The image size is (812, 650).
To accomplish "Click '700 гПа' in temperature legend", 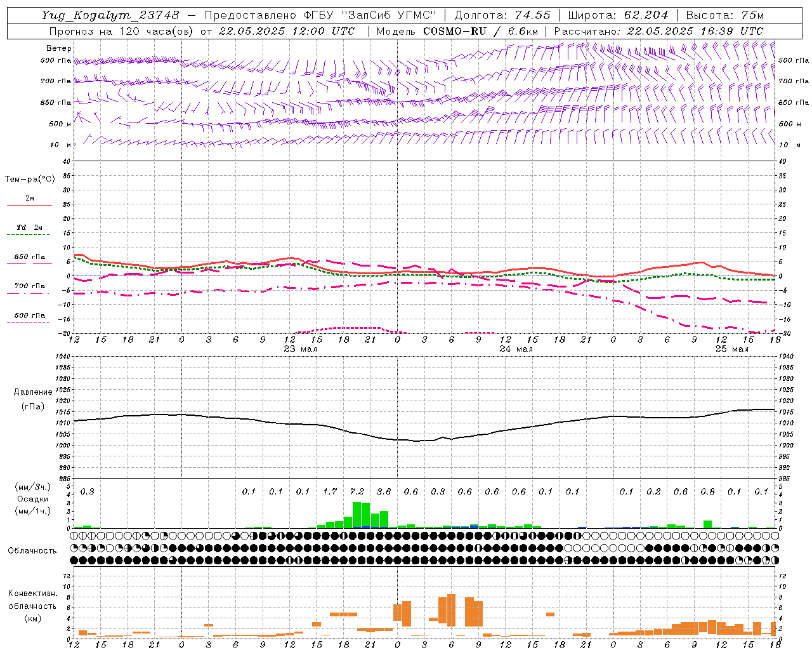I will pyautogui.click(x=30, y=286).
